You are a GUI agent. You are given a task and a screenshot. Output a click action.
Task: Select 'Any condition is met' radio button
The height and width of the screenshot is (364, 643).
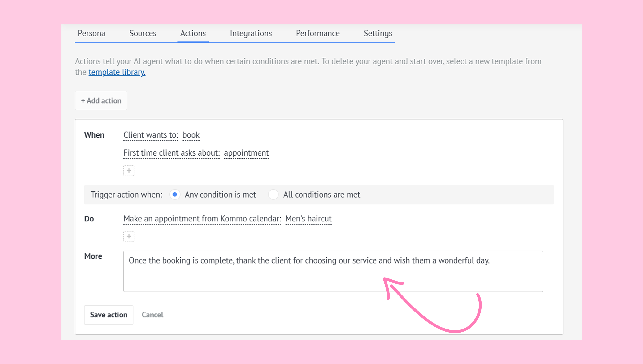coord(175,195)
